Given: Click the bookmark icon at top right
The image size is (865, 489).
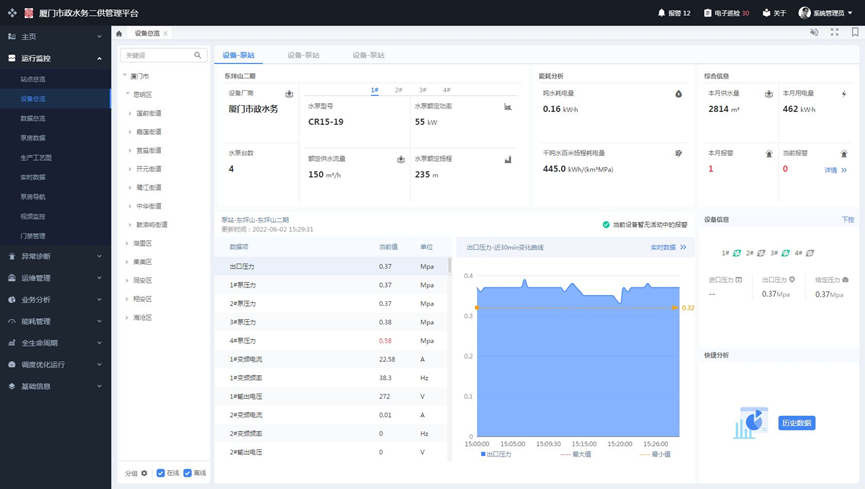Looking at the screenshot, I should [855, 33].
